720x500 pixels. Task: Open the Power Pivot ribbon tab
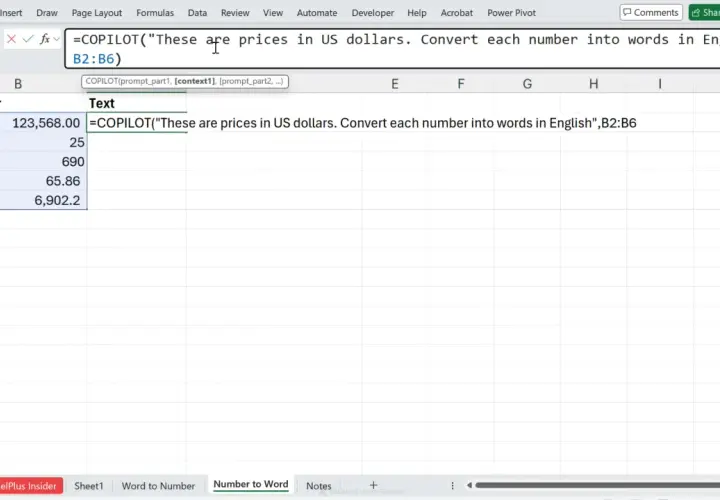coord(512,13)
